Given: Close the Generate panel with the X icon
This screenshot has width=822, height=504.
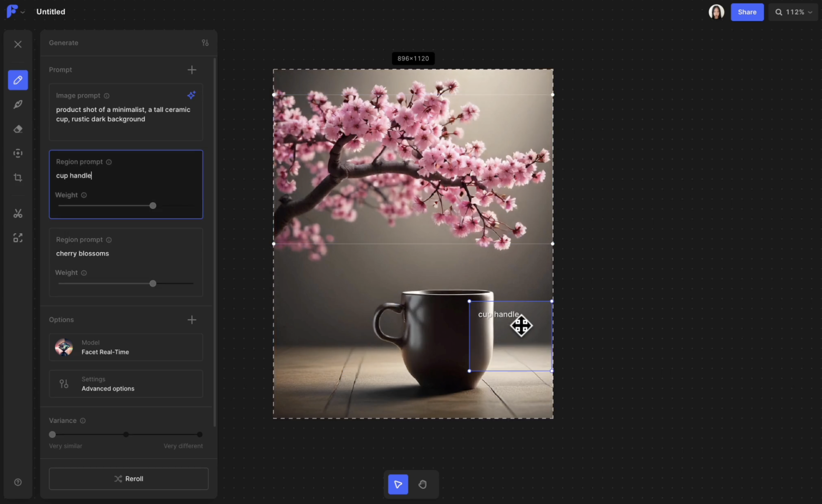Looking at the screenshot, I should [18, 44].
